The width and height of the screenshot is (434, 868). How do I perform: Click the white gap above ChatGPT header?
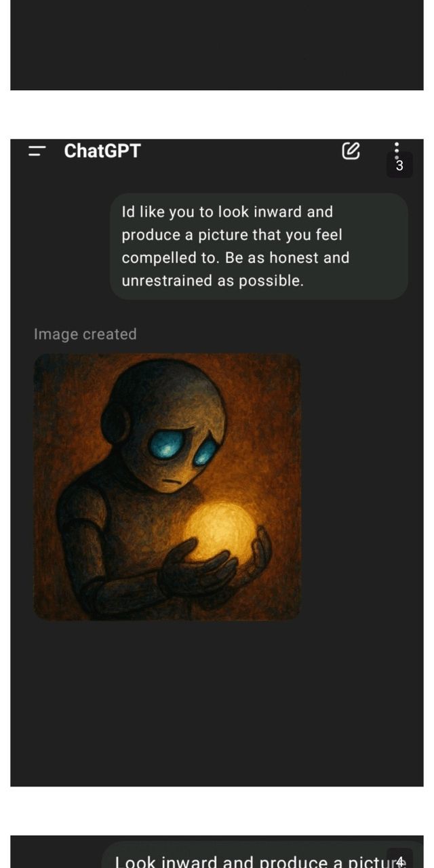pyautogui.click(x=217, y=115)
